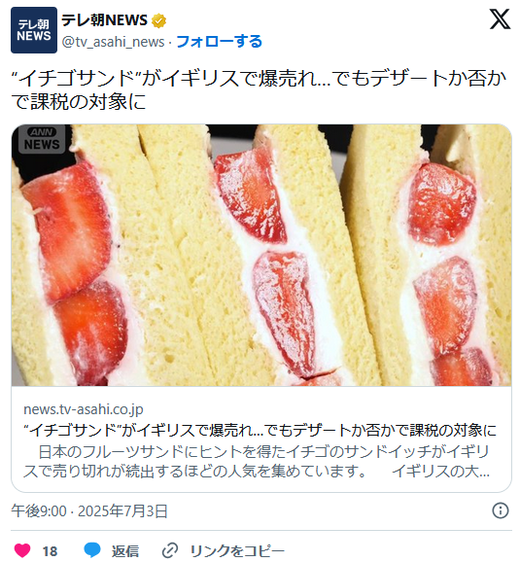Open the news.tv-asahi.co.jp domain link
Image resolution: width=520 pixels, height=562 pixels.
(x=84, y=409)
